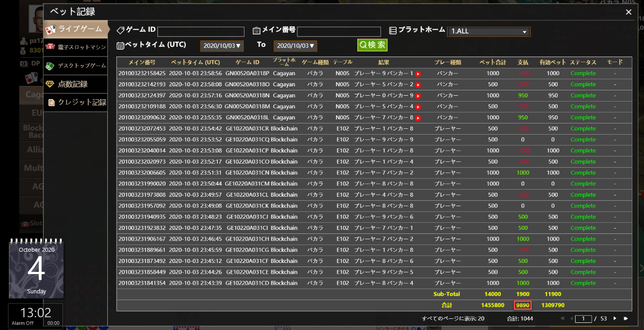Click the 支払 column header
Viewport: 644px width, 330px height.
click(522, 63)
